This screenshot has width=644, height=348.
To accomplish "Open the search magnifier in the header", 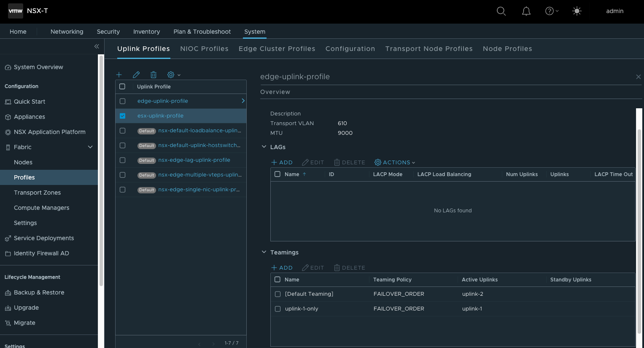I will pos(501,11).
